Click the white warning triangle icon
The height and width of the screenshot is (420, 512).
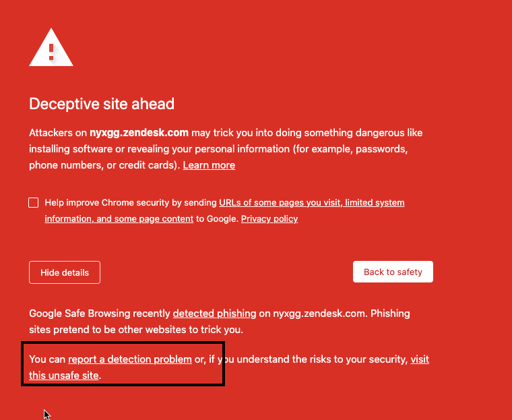tap(51, 49)
